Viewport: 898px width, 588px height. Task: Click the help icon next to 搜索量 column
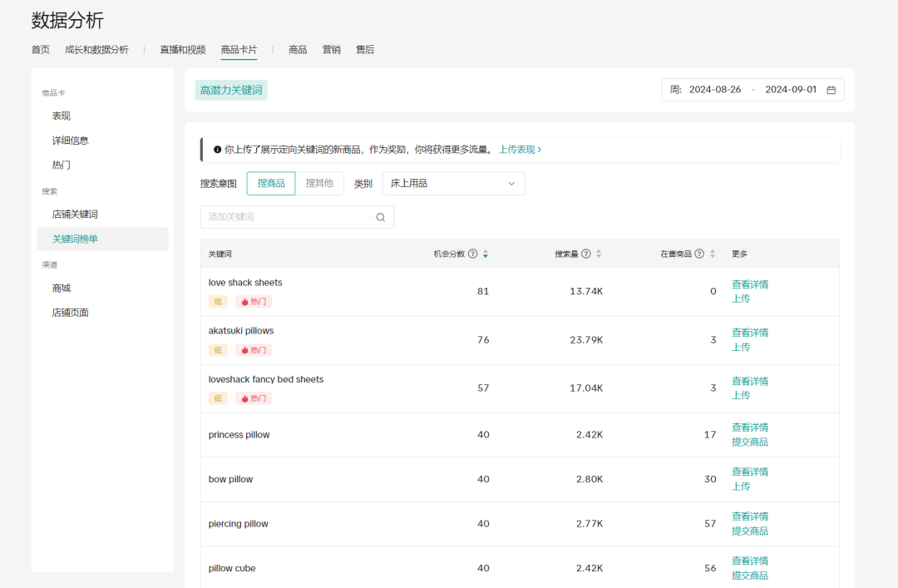tap(585, 254)
